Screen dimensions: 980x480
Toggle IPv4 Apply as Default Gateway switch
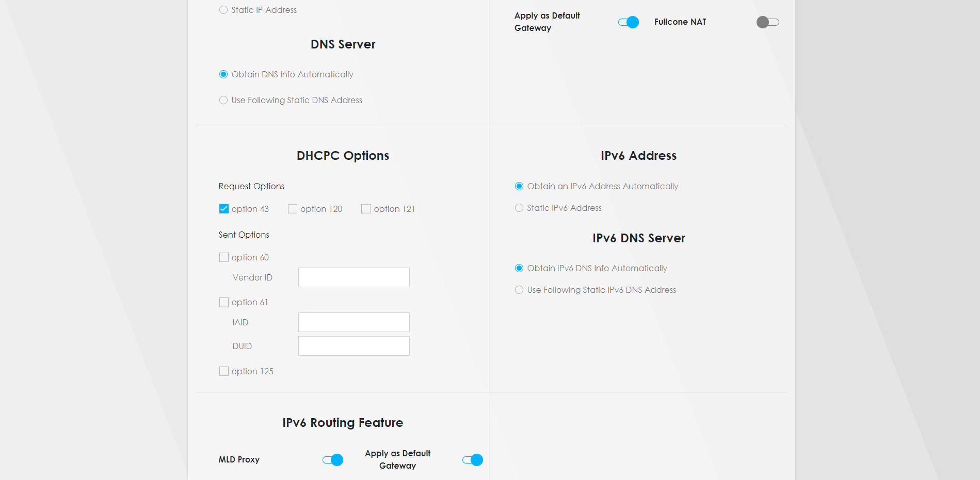tap(628, 22)
